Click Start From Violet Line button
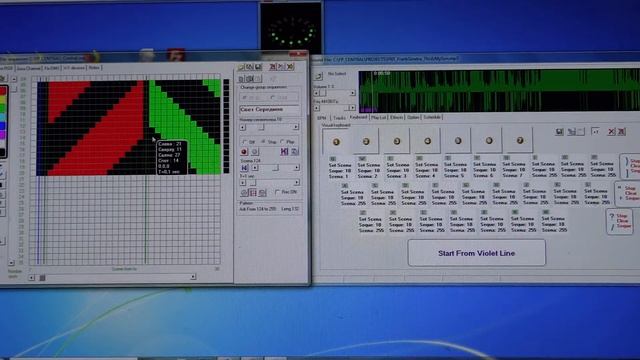Image resolution: width=640 pixels, height=360 pixels. 476,253
